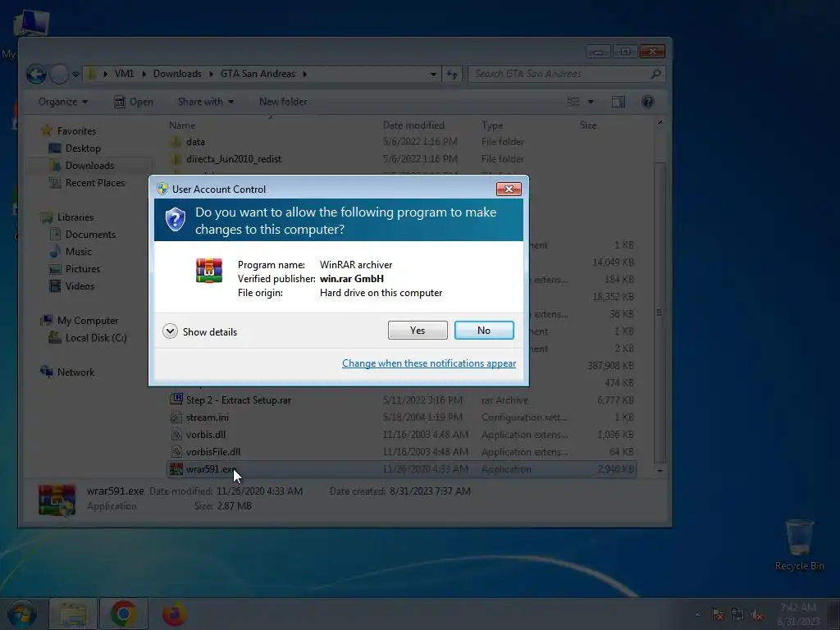
Task: Select wrar591.exe file
Action: 402,469
